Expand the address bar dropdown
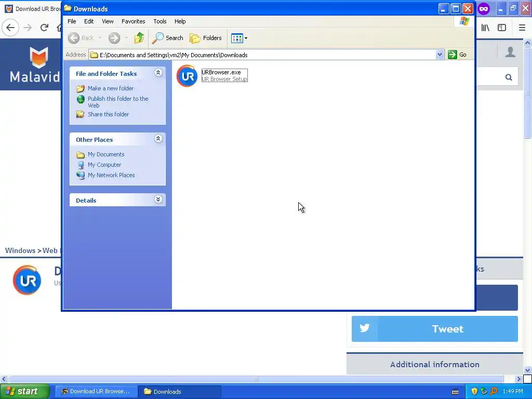The height and width of the screenshot is (399, 532). (x=440, y=55)
